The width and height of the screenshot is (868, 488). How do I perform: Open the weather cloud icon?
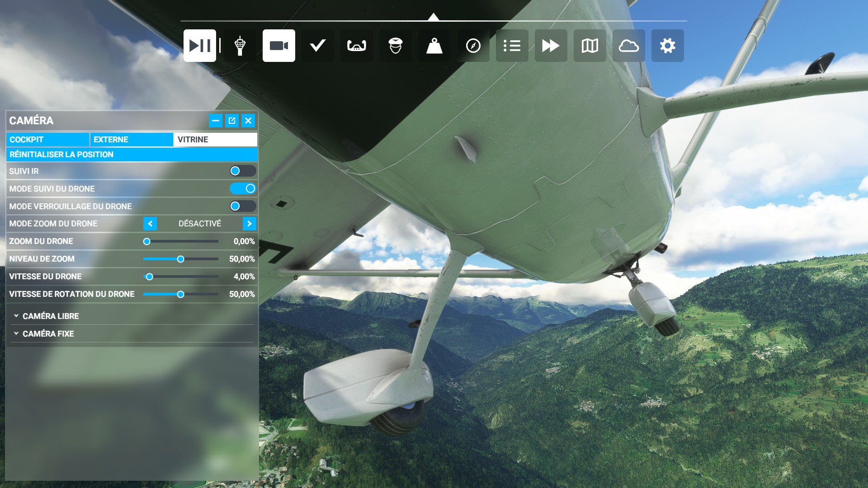628,46
